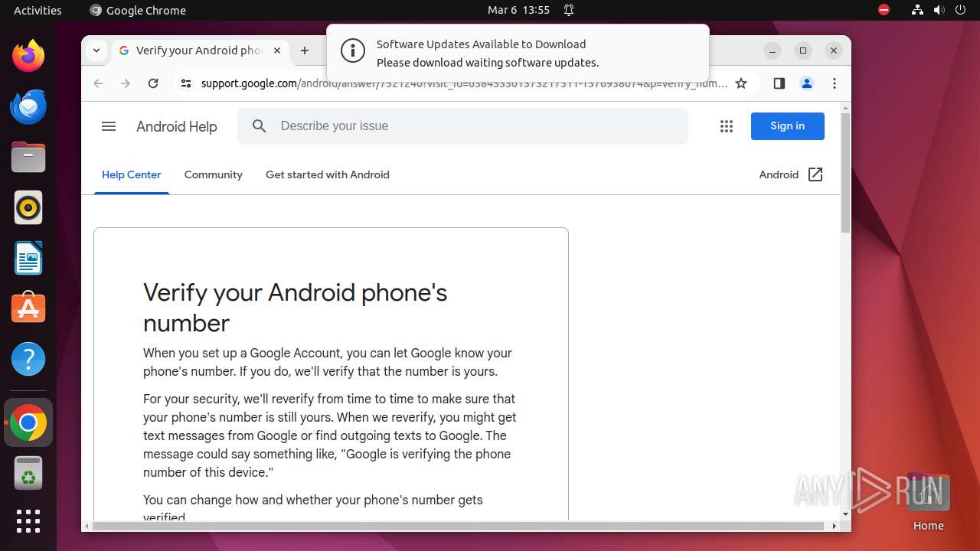
Task: Open the Google Chrome app menu
Action: tap(138, 10)
